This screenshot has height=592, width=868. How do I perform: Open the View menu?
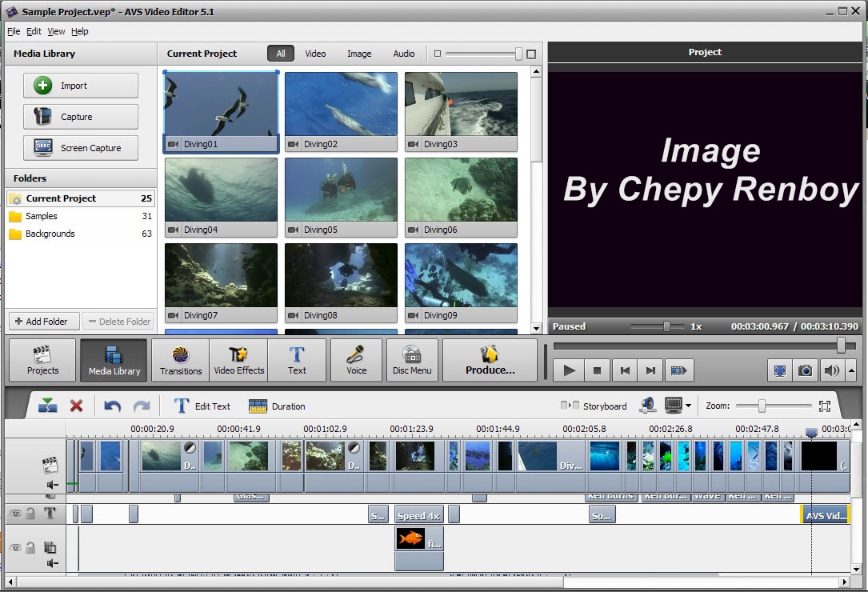[56, 31]
